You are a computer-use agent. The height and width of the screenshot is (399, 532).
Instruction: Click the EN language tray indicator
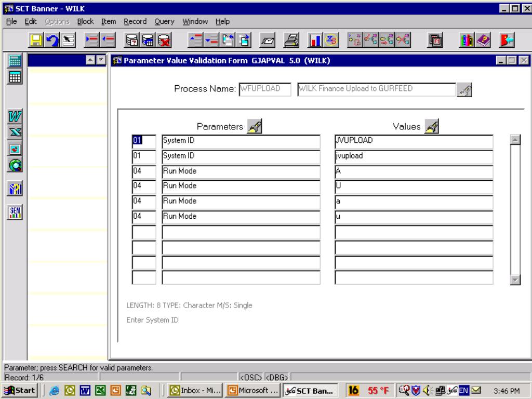coord(463,391)
